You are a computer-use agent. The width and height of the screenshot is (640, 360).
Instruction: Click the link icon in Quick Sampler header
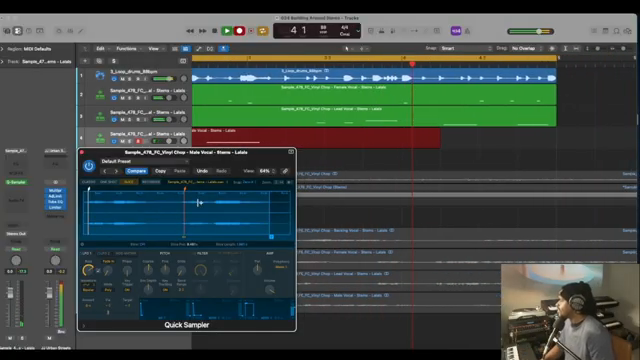coord(285,171)
